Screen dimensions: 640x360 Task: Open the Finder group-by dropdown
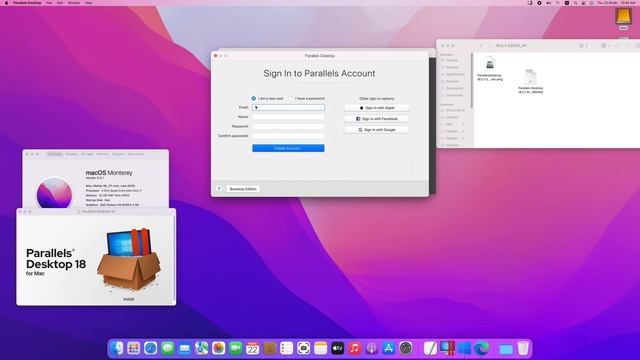point(605,46)
